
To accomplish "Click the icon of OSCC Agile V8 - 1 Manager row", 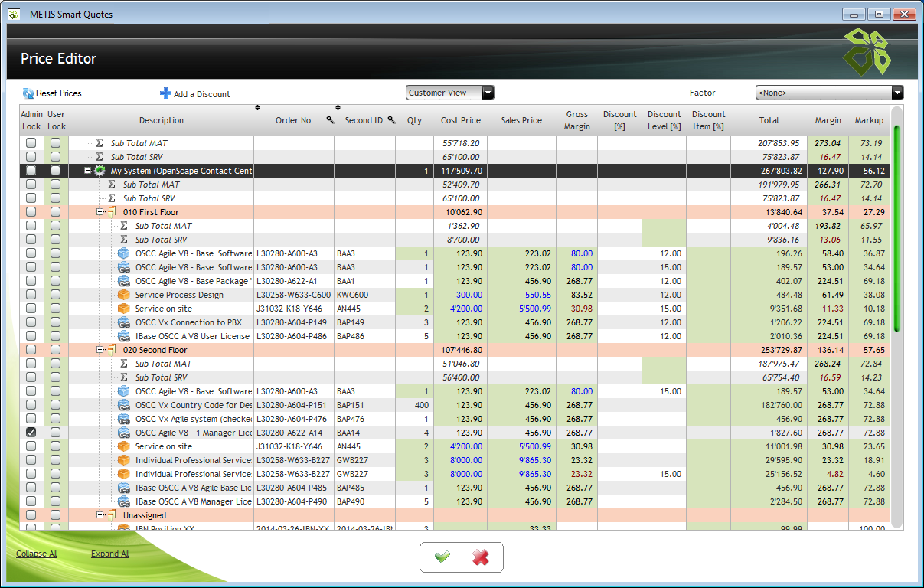I will pyautogui.click(x=123, y=433).
